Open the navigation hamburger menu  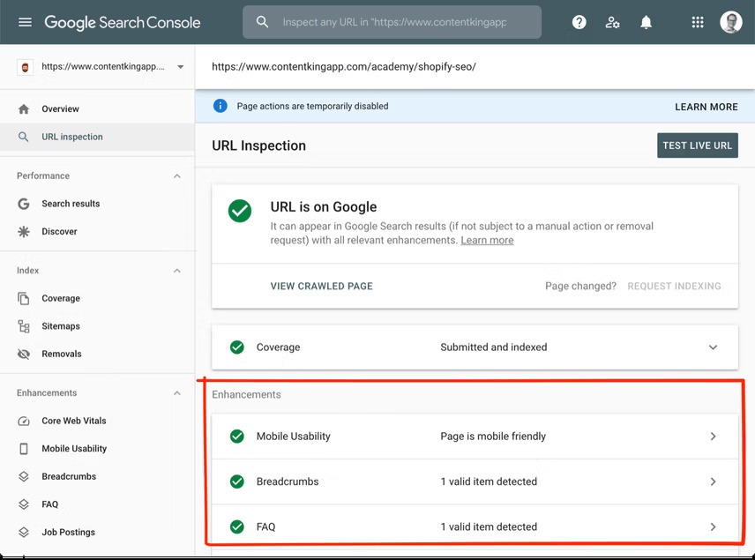click(24, 22)
